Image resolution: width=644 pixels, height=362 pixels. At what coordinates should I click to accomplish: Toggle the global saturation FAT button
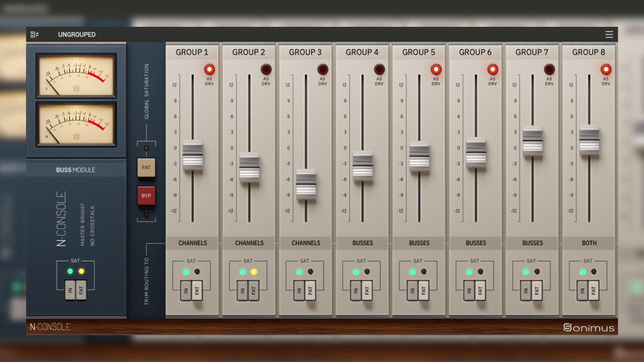146,168
